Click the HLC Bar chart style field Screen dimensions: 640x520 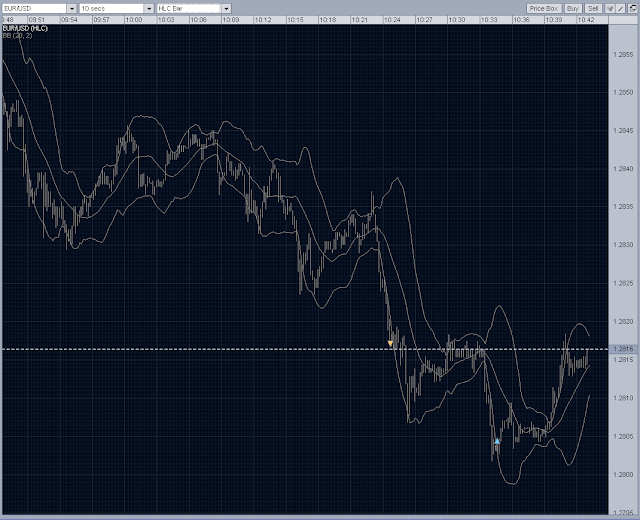(189, 8)
